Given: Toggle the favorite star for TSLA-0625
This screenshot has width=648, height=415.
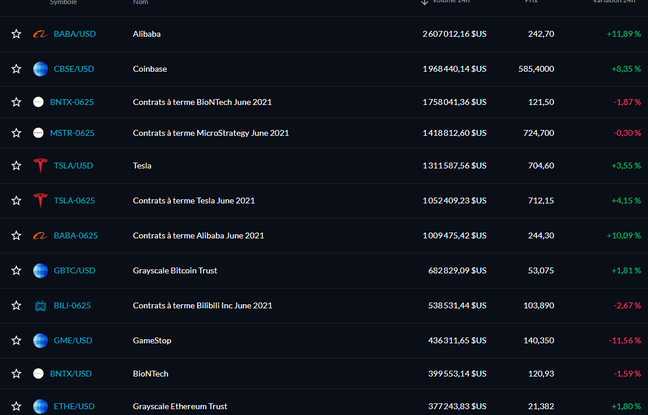Looking at the screenshot, I should click(16, 201).
